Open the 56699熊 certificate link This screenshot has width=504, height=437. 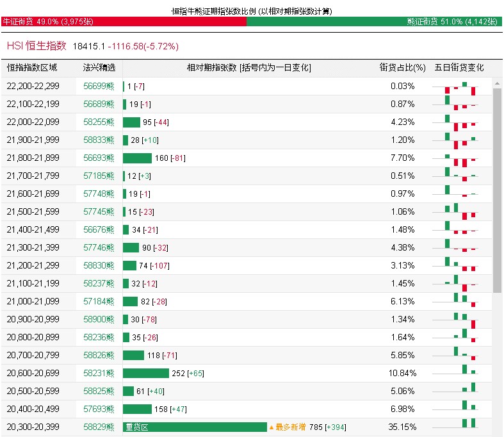(99, 87)
